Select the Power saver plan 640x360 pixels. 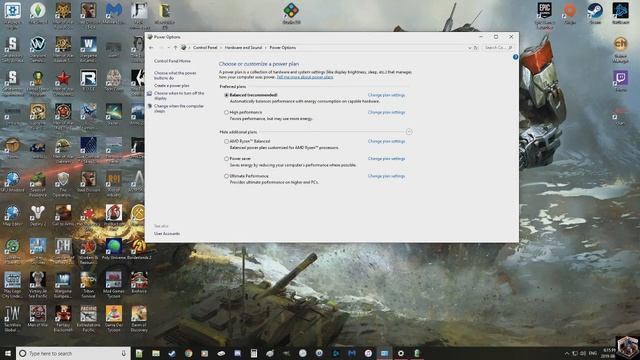coord(226,159)
